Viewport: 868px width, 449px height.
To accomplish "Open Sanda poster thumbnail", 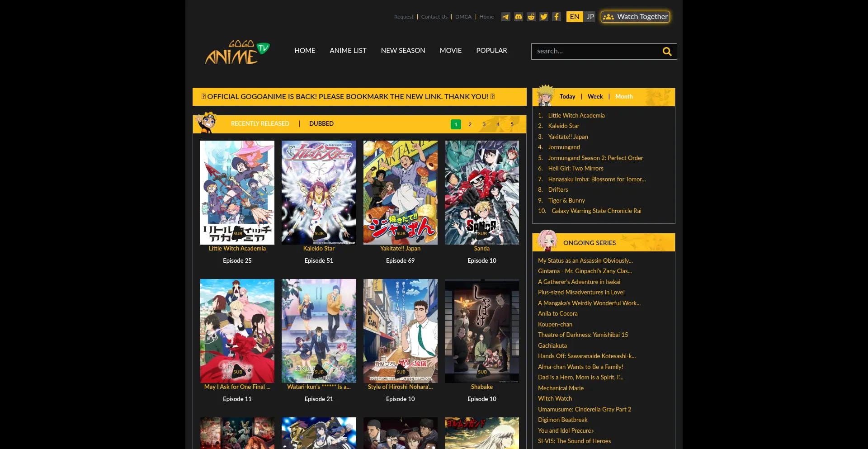I will (482, 193).
